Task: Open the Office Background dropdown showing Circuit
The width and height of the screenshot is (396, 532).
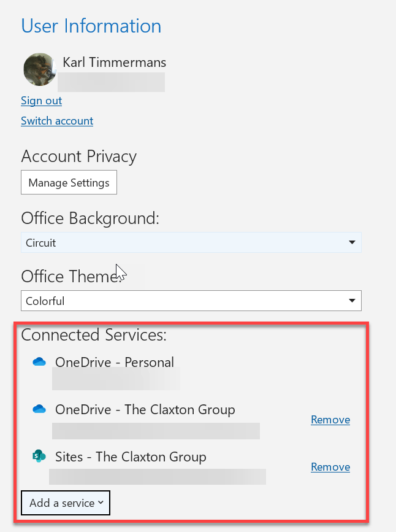Action: tap(191, 242)
